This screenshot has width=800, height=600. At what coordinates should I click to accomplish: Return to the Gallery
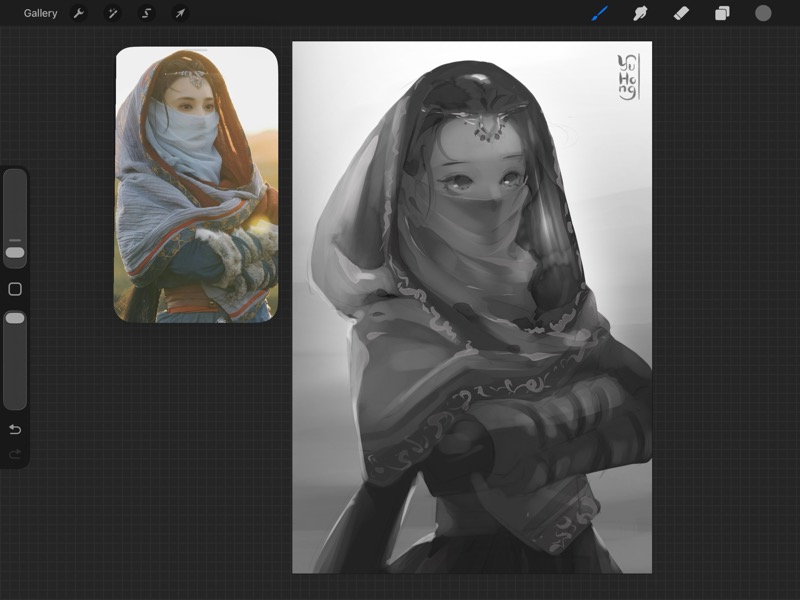40,13
